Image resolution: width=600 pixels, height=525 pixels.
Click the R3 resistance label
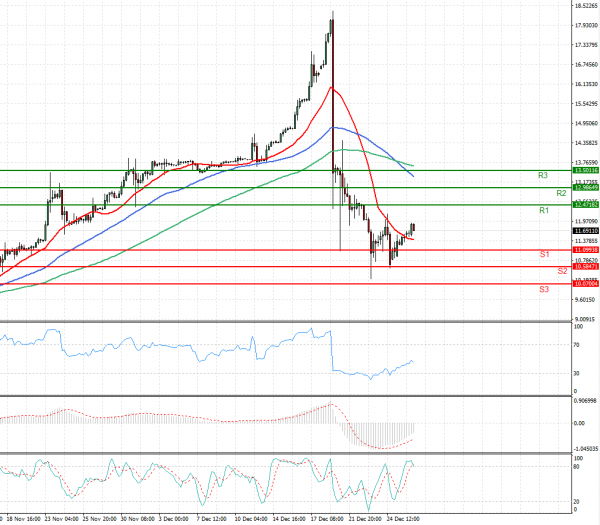click(x=543, y=175)
